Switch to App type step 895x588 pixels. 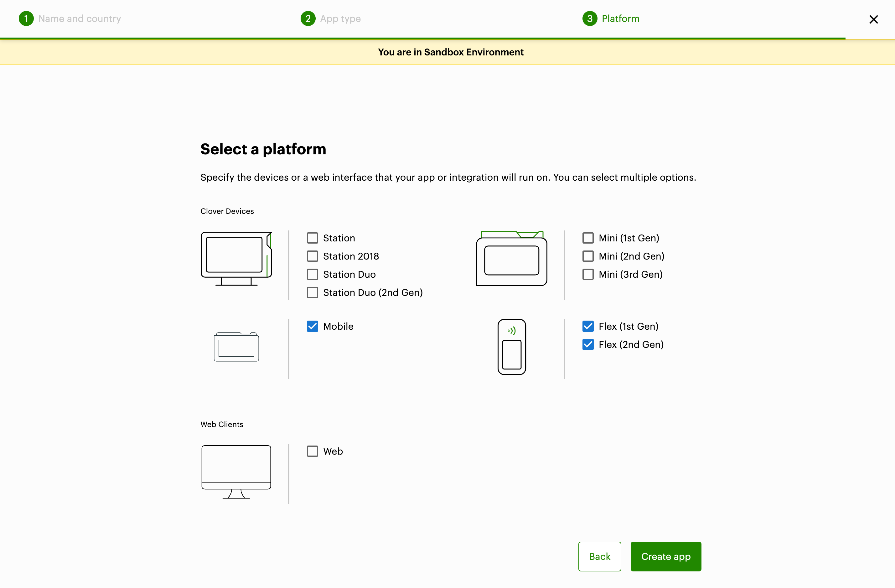pyautogui.click(x=340, y=18)
